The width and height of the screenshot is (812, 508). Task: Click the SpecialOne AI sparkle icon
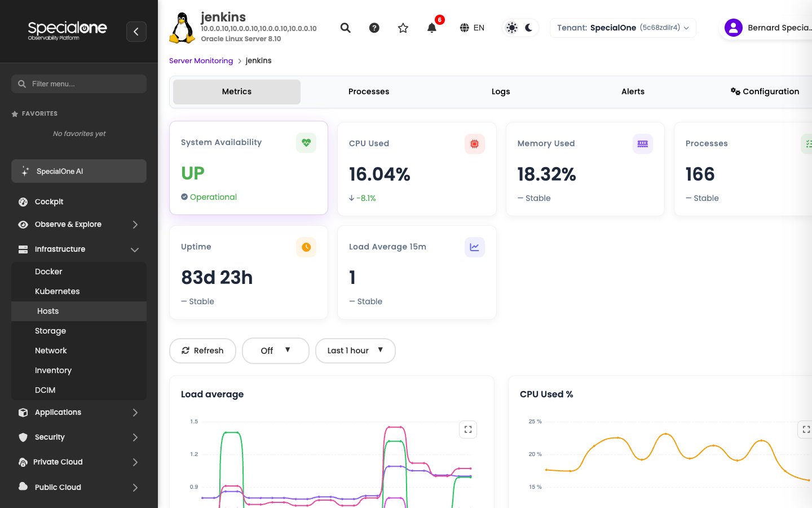(x=25, y=171)
